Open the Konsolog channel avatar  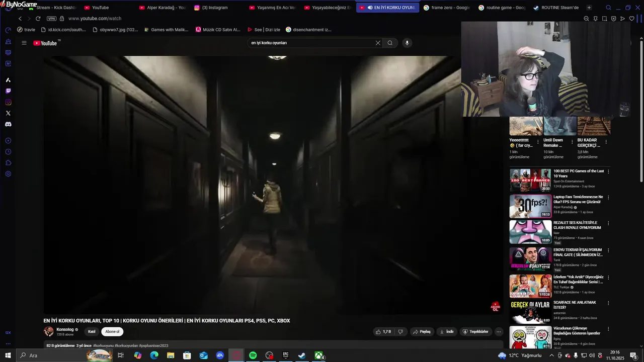(49, 331)
